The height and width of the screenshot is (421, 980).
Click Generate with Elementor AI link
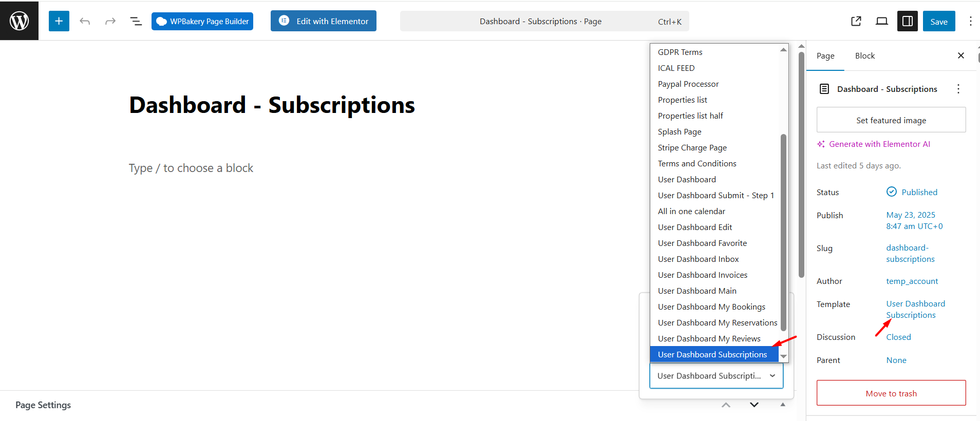(x=879, y=144)
